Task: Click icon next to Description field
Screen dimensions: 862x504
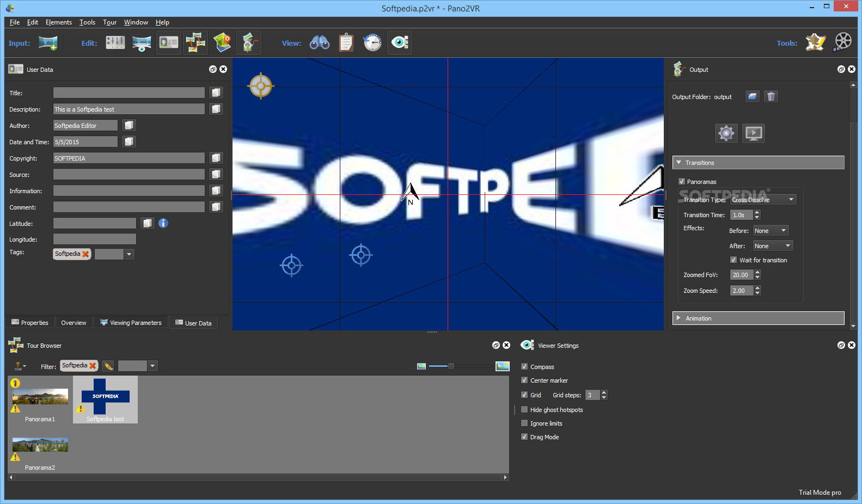Action: pyautogui.click(x=216, y=109)
